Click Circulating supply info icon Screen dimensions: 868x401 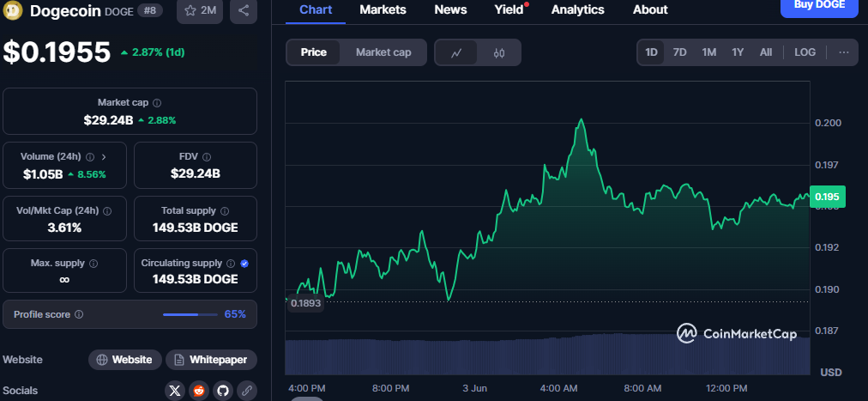click(x=231, y=263)
